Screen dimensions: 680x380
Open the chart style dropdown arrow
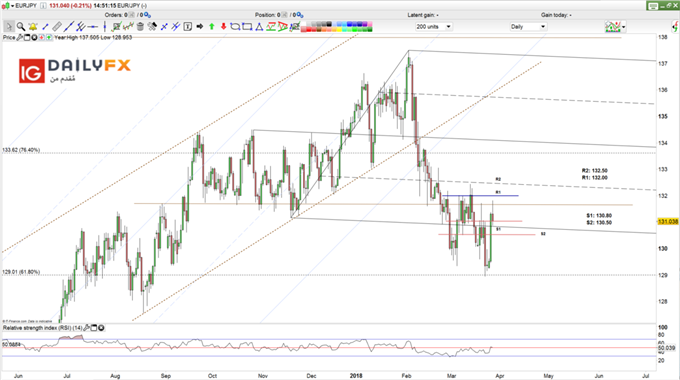pyautogui.click(x=12, y=6)
